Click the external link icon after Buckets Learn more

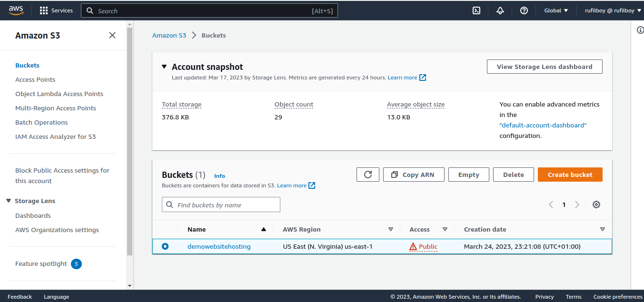[x=312, y=185]
